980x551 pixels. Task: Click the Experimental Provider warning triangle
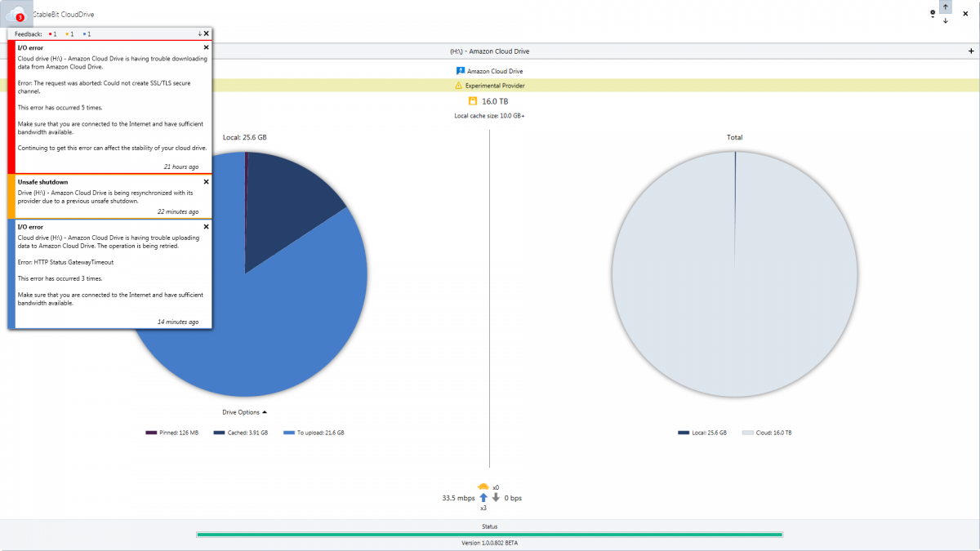(458, 86)
